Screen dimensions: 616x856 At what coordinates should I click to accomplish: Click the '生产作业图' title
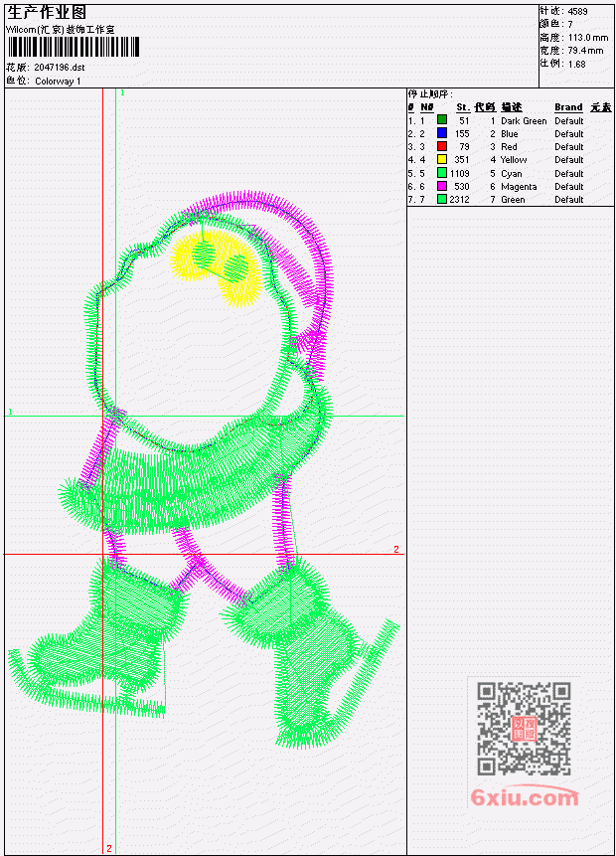click(47, 13)
